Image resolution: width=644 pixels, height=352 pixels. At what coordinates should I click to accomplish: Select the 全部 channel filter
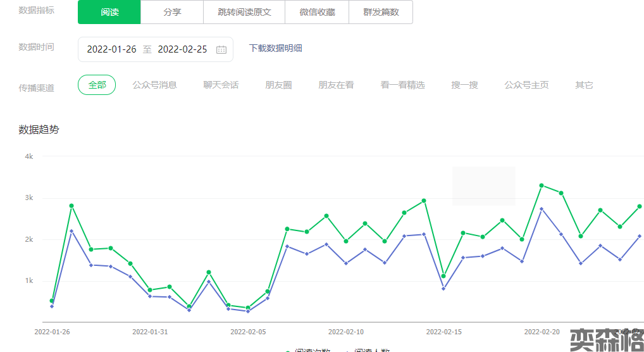[97, 85]
